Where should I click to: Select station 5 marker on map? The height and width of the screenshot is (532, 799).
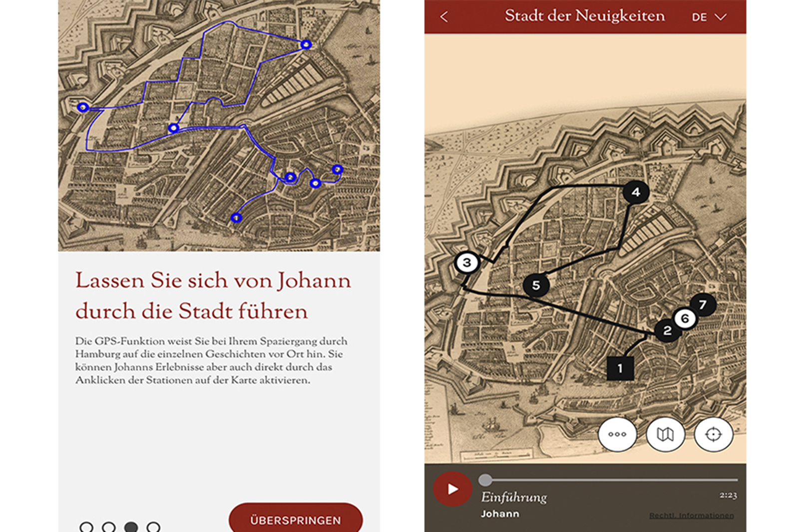536,285
